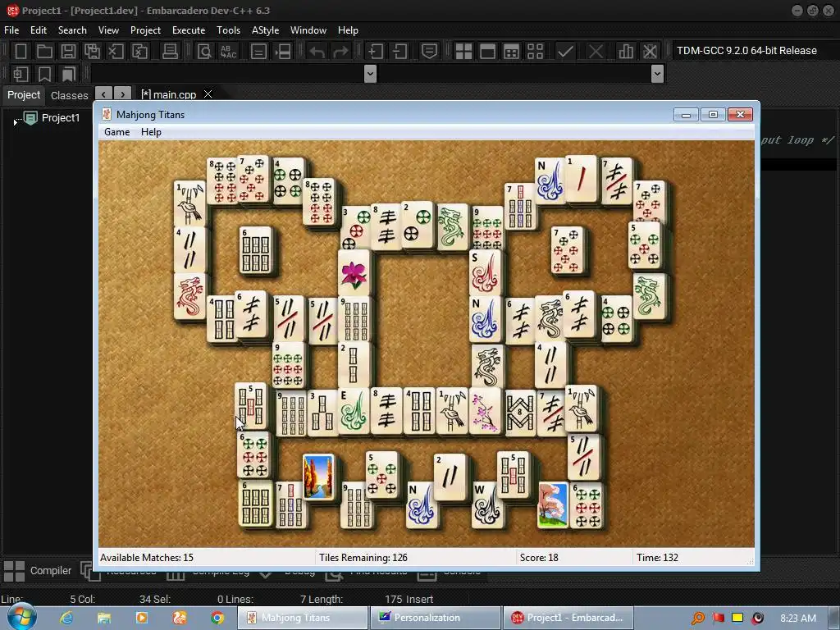840x630 pixels.
Task: Click the Redo arrow icon
Action: tap(340, 52)
